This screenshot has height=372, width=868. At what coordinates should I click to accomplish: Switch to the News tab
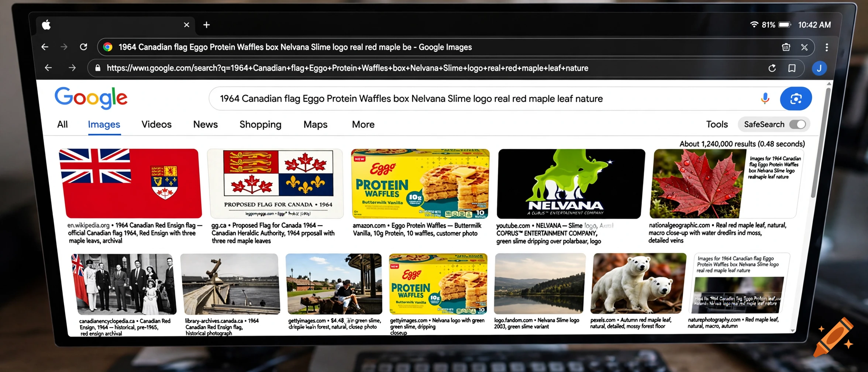click(206, 124)
